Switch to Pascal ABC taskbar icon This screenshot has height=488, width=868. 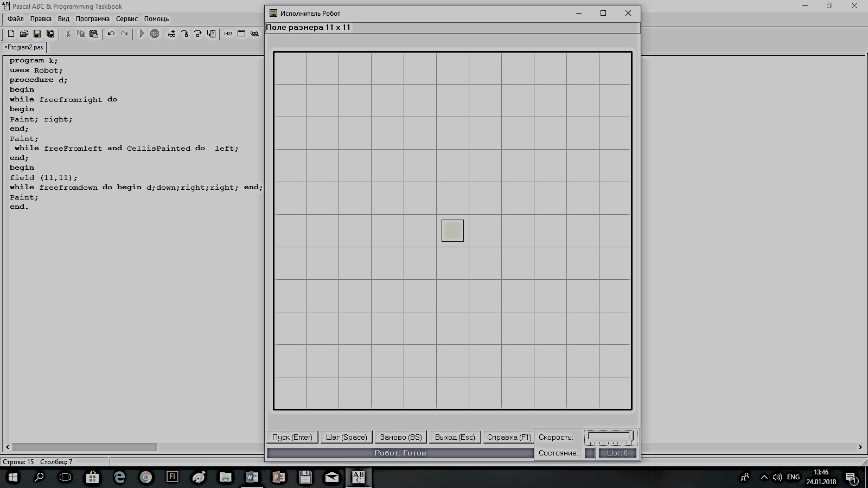(358, 477)
